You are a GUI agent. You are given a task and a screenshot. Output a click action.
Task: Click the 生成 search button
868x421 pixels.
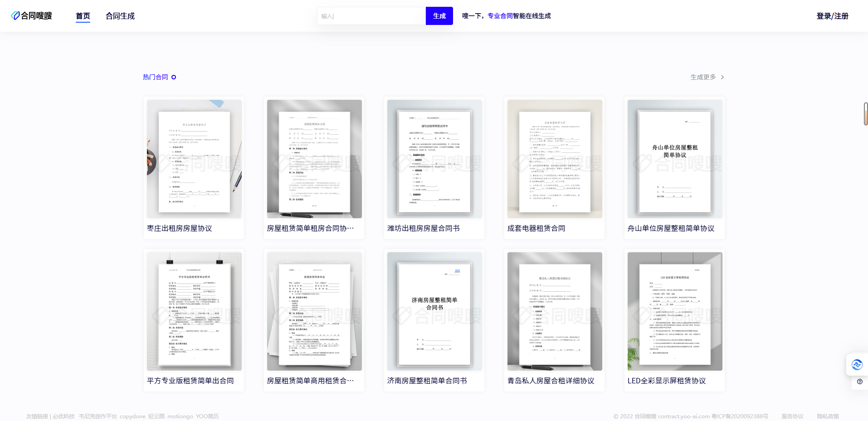[x=438, y=15]
